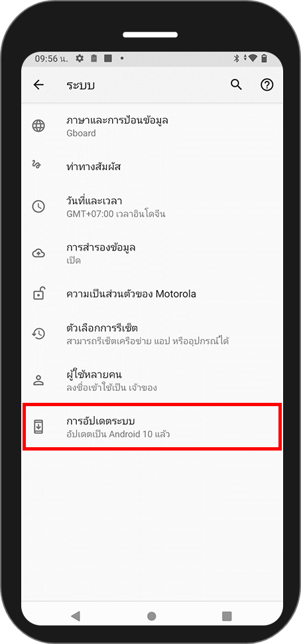Tap the multiple users person icon
Screen dimensions: 301x644
(38, 380)
